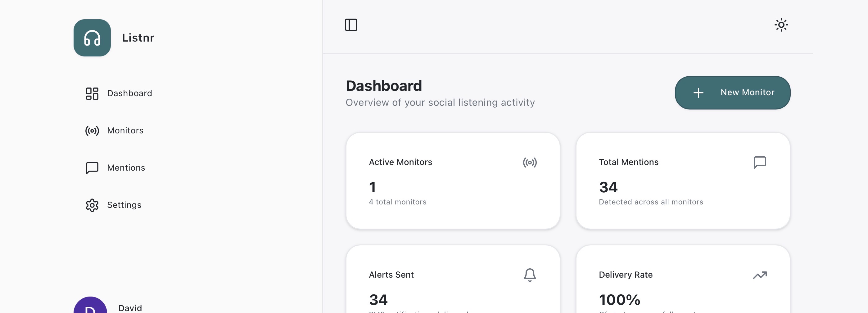
Task: Click the bell icon on Alerts Sent card
Action: [530, 275]
